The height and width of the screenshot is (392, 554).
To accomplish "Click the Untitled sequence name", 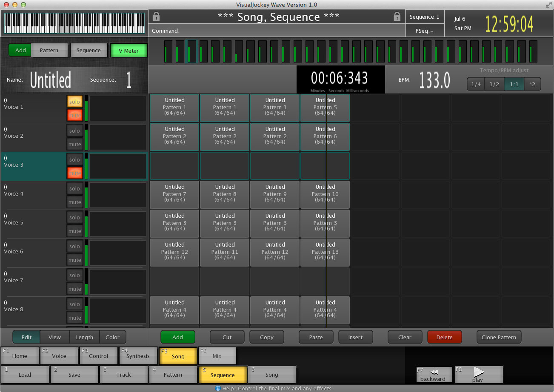I will [51, 80].
